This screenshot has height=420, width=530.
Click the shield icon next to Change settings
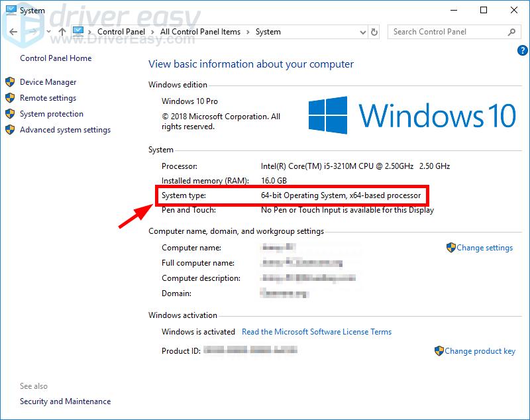(x=451, y=248)
